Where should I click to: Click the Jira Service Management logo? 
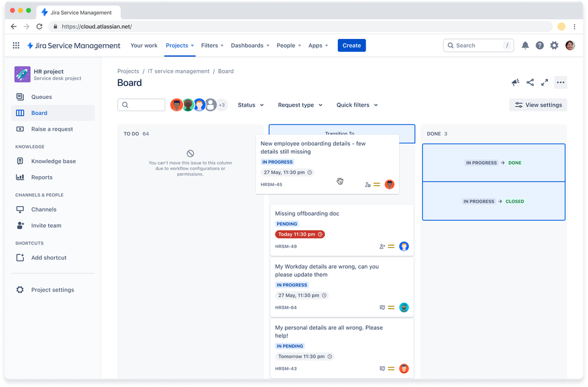tap(74, 45)
